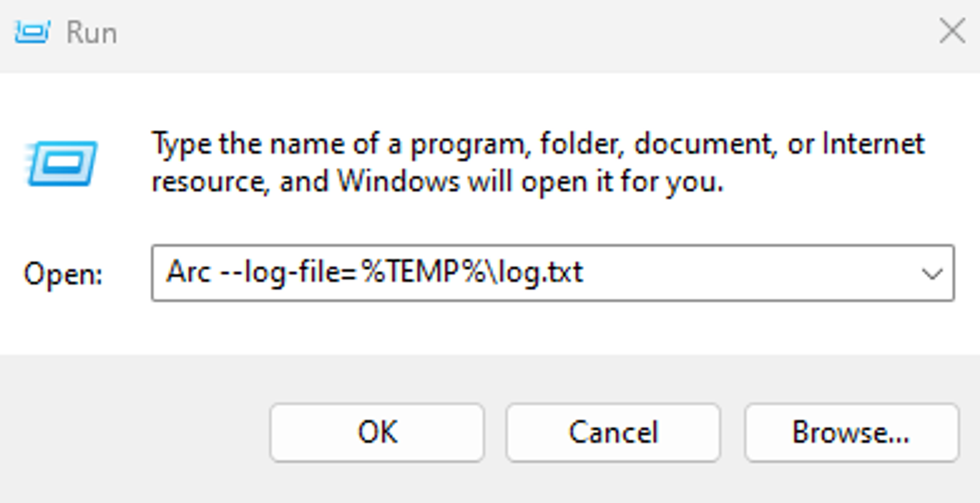Image resolution: width=980 pixels, height=503 pixels.
Task: Click the Run window title text
Action: click(92, 33)
